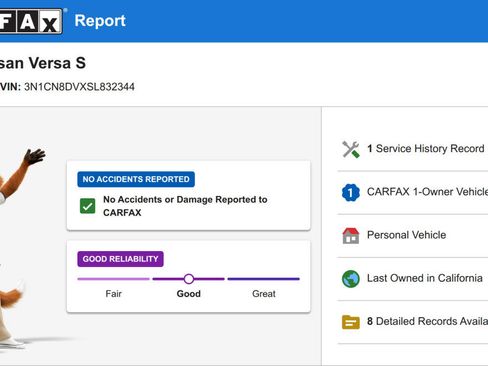
Task: Click the CARFAX logo in header
Action: click(x=31, y=21)
